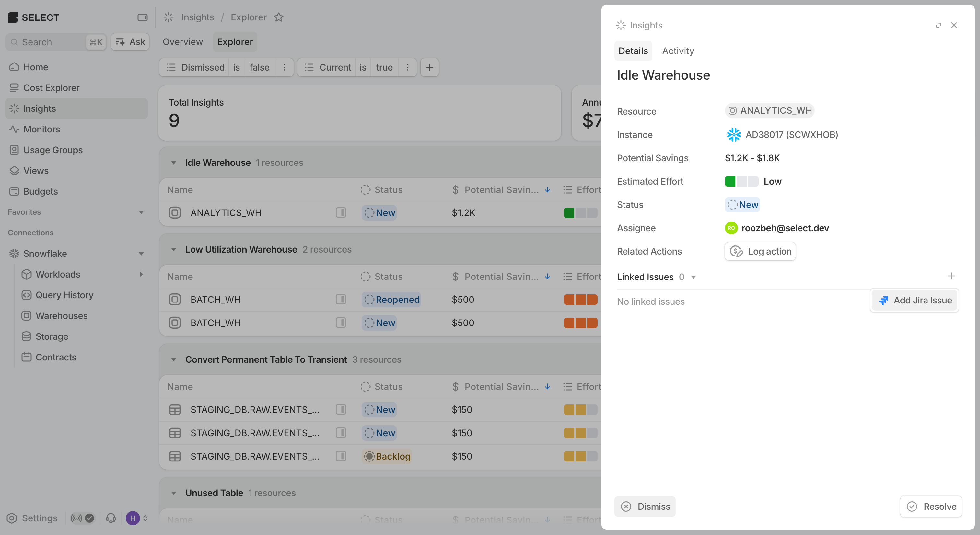The height and width of the screenshot is (535, 980).
Task: Open the support headset icon in bottom bar
Action: 111,518
